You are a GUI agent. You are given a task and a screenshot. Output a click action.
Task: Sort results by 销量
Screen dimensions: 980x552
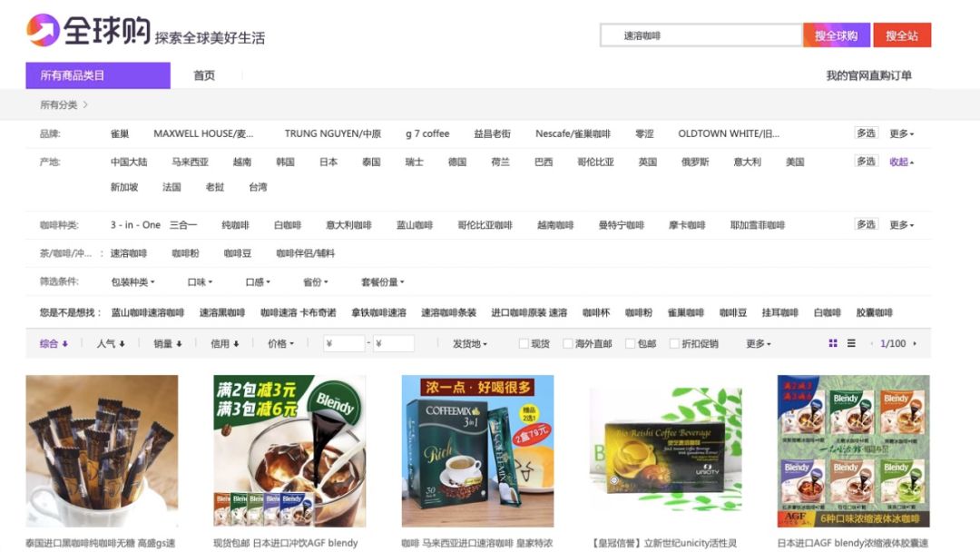(x=168, y=343)
